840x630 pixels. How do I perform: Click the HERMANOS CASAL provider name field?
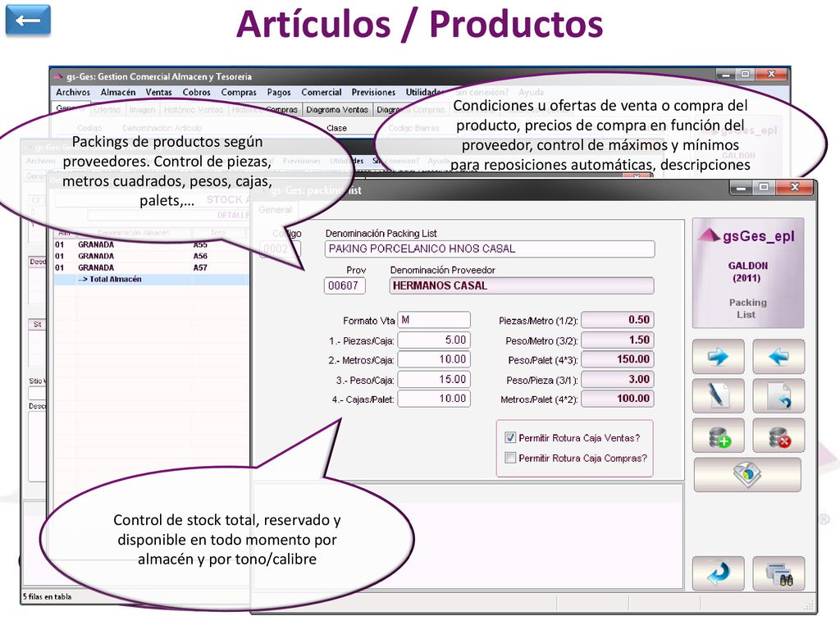pos(521,285)
